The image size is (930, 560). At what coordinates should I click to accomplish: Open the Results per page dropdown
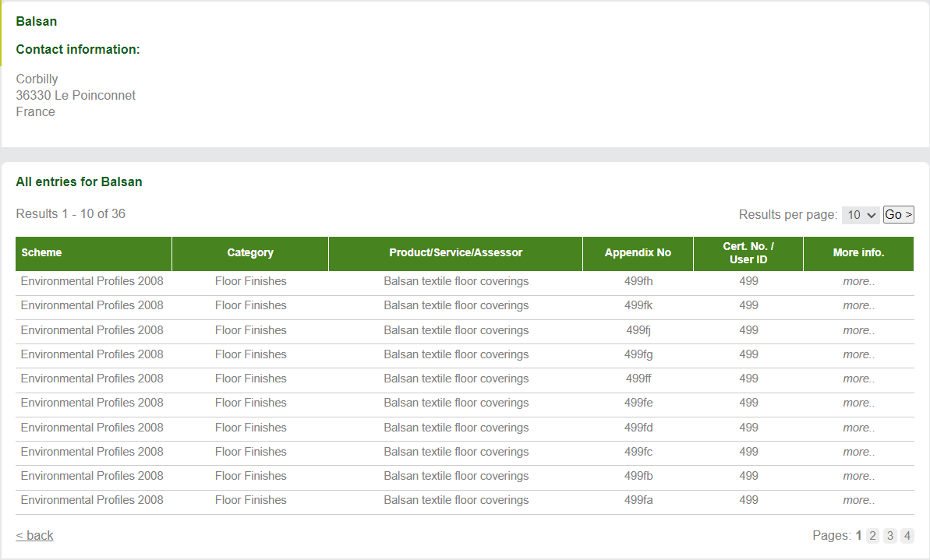[860, 214]
